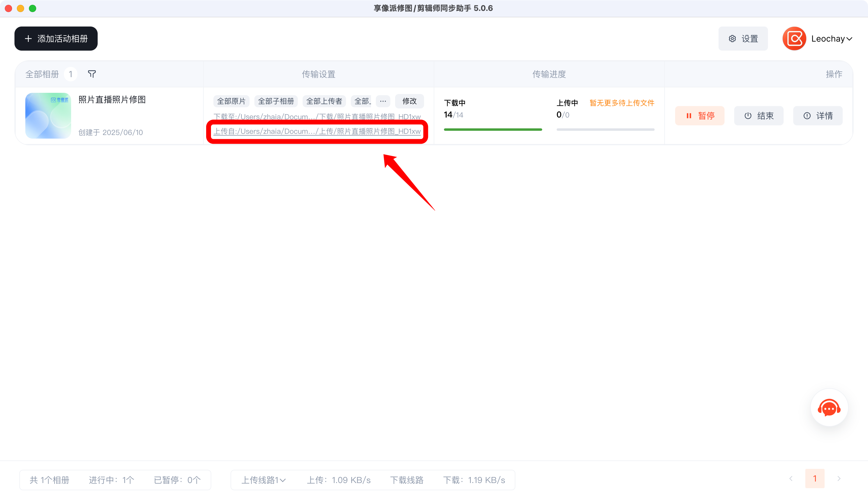Click the gray upload progress bar
The height and width of the screenshot is (499, 868).
[x=605, y=130]
